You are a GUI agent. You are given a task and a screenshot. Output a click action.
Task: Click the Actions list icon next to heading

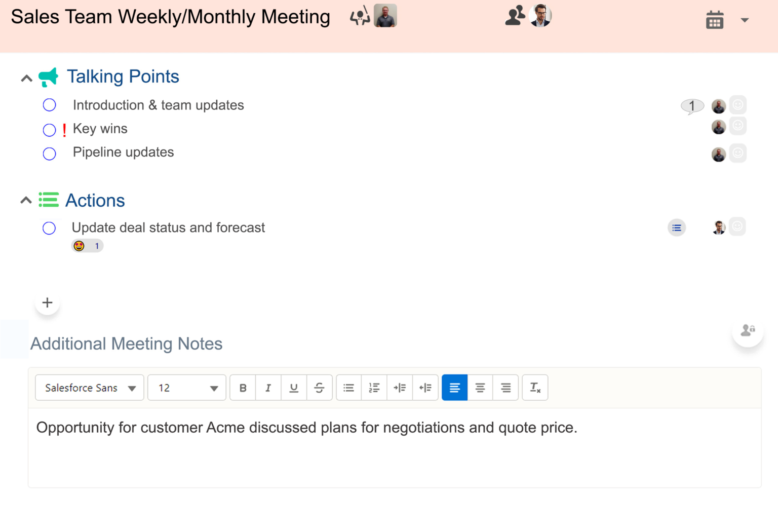click(49, 200)
